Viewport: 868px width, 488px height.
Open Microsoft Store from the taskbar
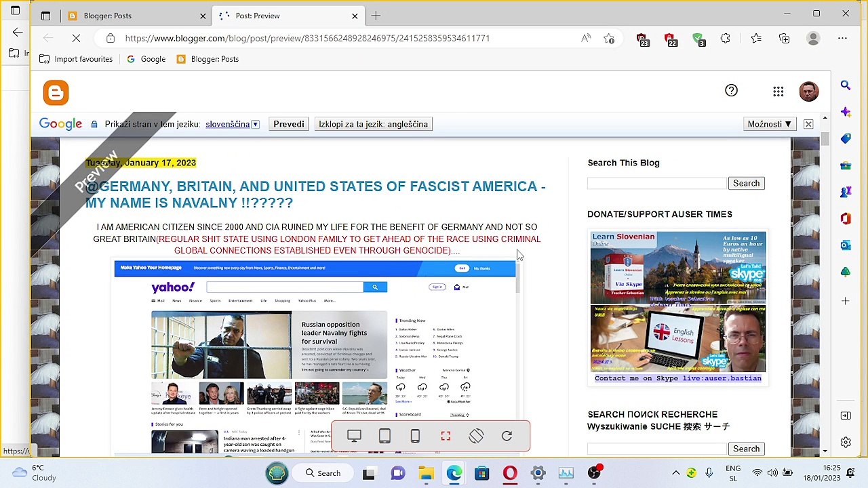[x=481, y=473]
